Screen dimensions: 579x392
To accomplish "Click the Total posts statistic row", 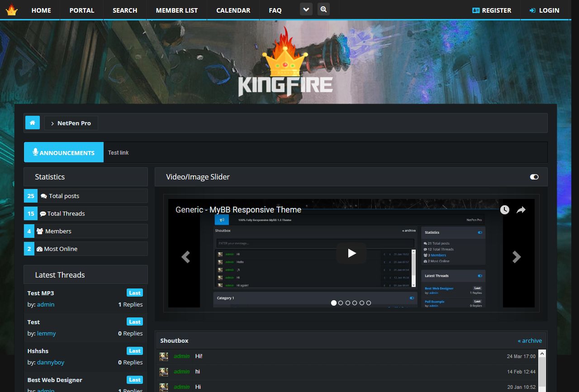I will pos(86,196).
